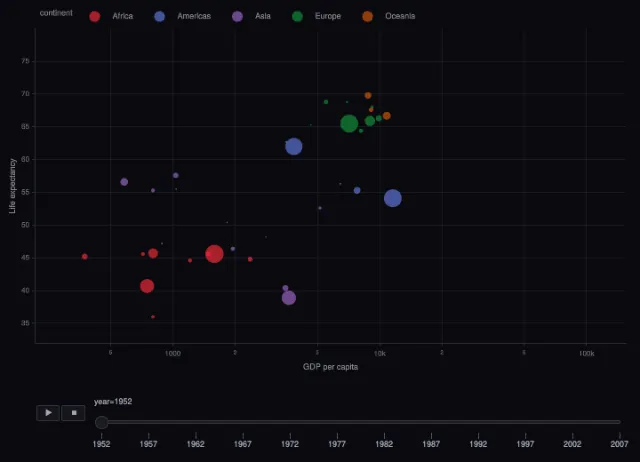Jump the year slider to 1982
The width and height of the screenshot is (640, 462).
[384, 444]
